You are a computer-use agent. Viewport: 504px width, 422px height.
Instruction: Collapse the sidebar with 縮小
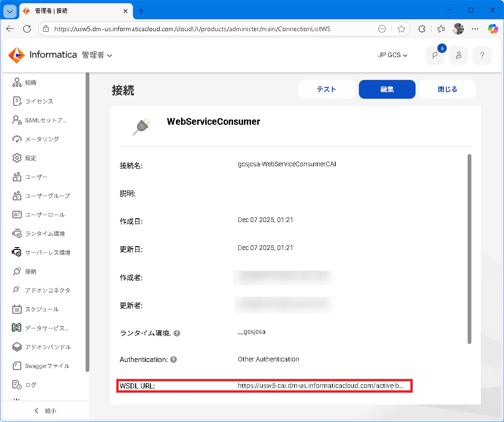click(45, 411)
